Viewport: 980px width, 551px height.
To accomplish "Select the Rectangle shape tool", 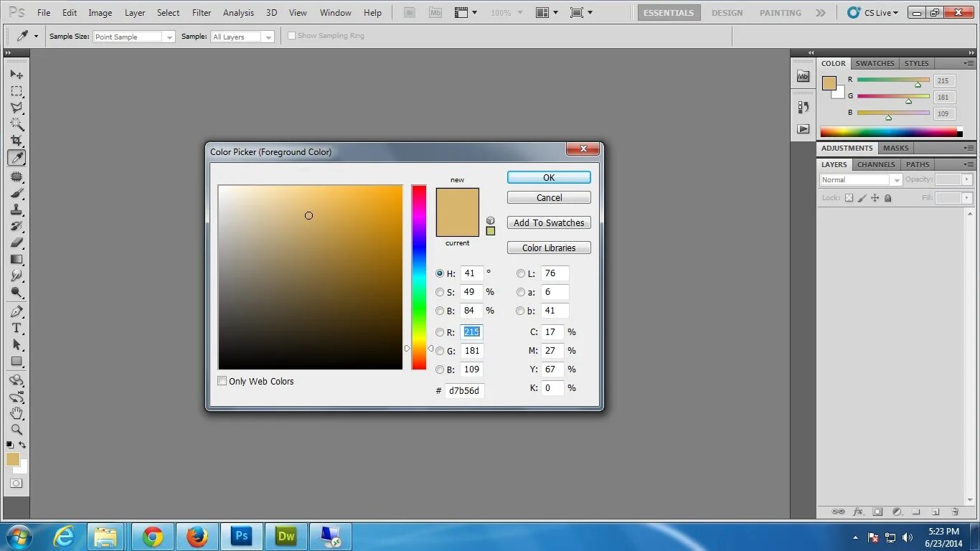I will point(17,362).
